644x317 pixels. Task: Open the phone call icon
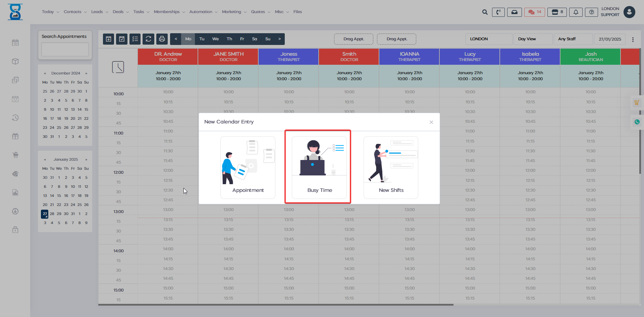point(498,12)
